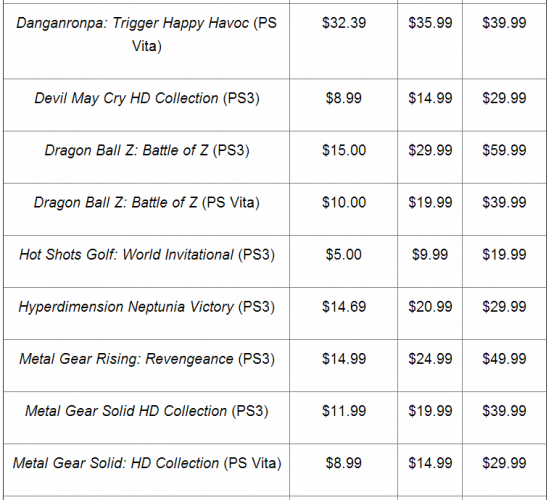550x500 pixels.
Task: Click the $49.99 Metal Gear Rising price
Action: [504, 359]
